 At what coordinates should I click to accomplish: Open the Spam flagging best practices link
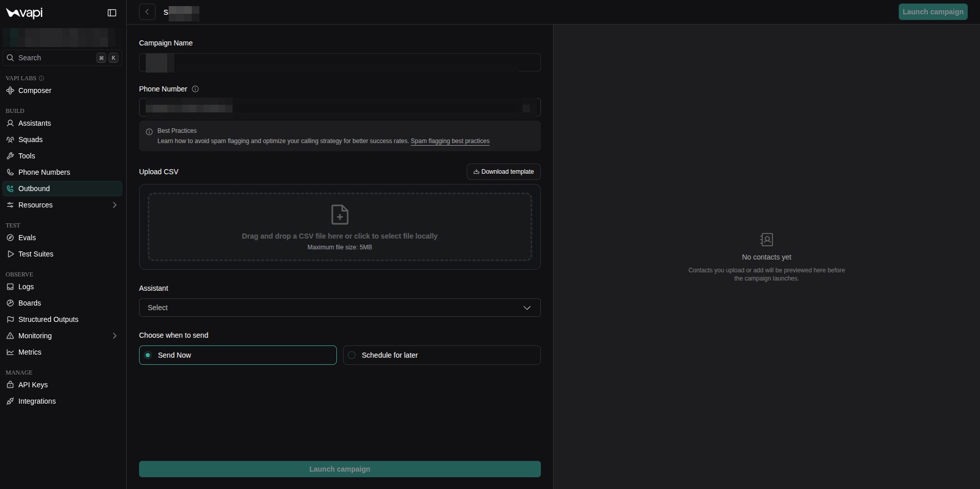450,141
